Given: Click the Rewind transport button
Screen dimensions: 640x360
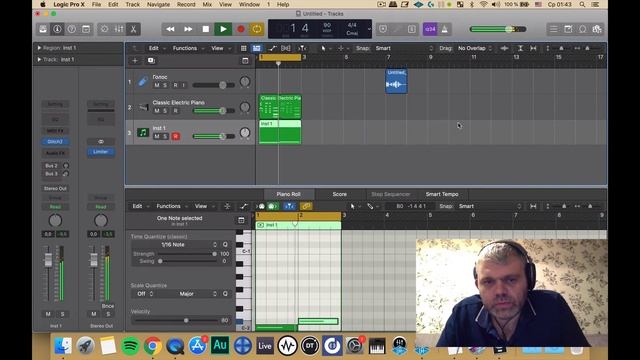Looking at the screenshot, I should point(170,29).
